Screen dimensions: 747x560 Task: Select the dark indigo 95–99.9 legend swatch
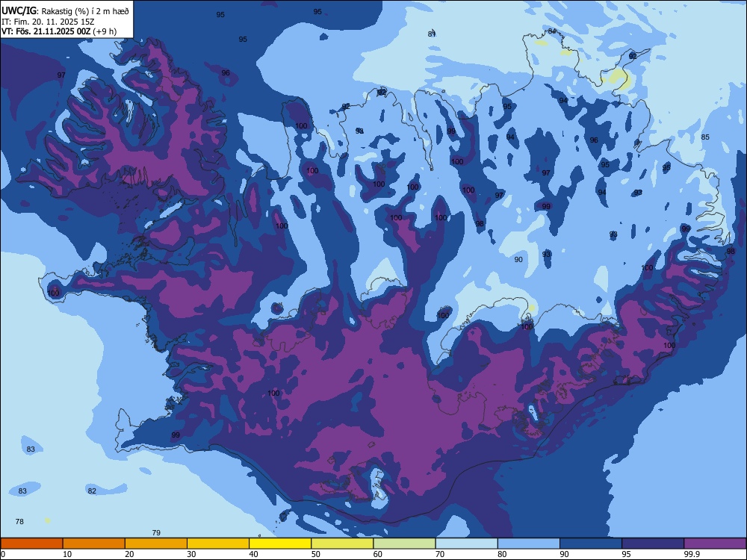[x=653, y=544]
